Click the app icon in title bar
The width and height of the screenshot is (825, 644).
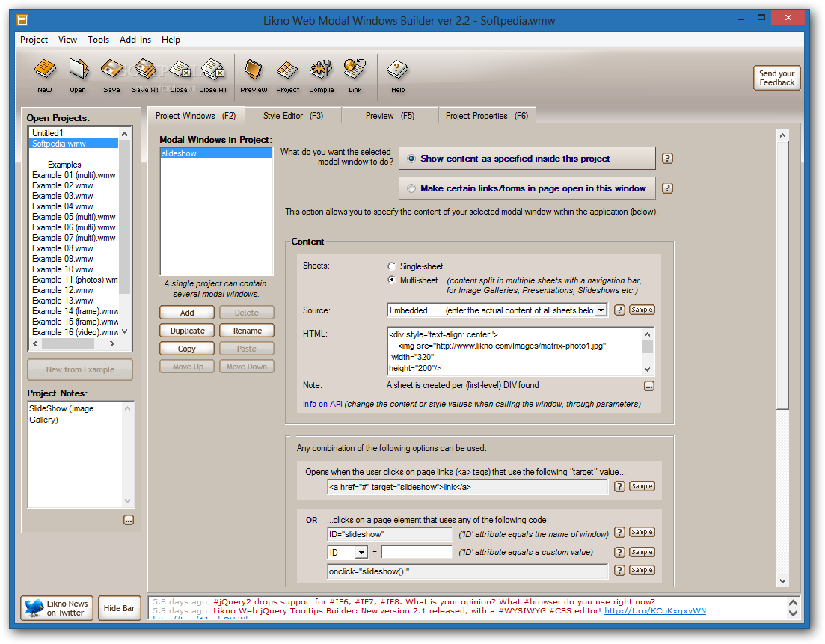point(22,20)
